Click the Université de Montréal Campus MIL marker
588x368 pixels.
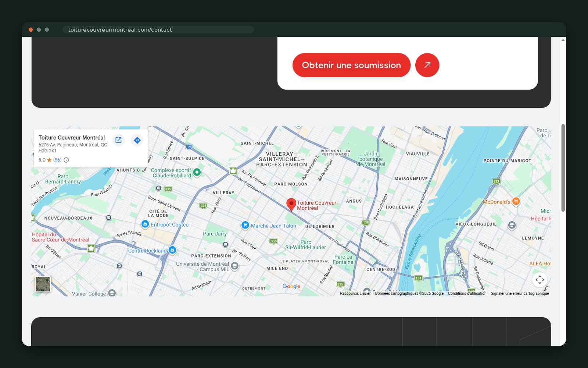tap(234, 266)
